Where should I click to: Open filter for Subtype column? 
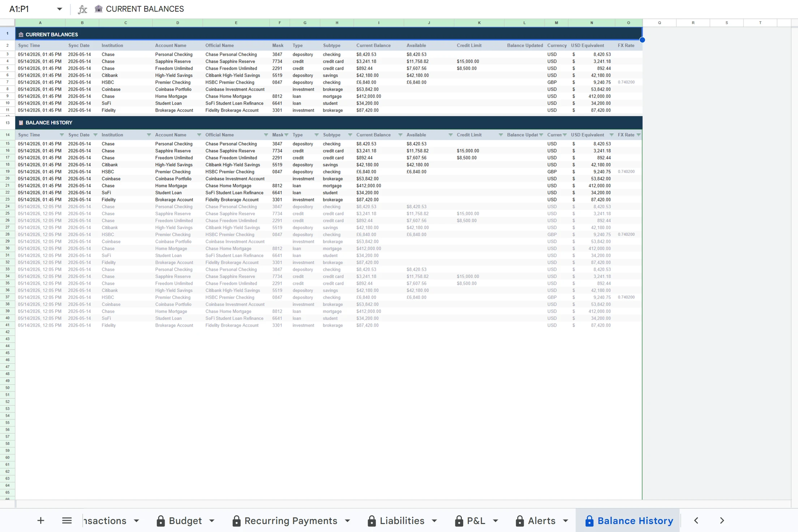(x=350, y=135)
